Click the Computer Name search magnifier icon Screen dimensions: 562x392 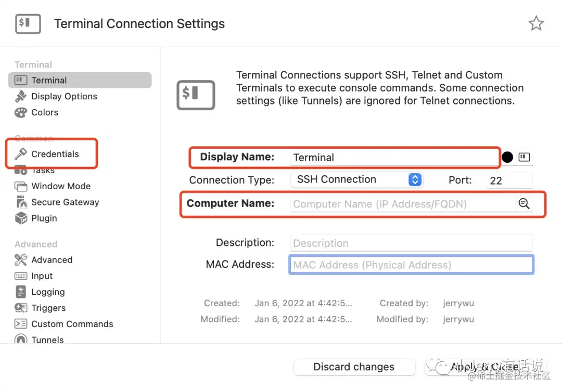coord(523,204)
